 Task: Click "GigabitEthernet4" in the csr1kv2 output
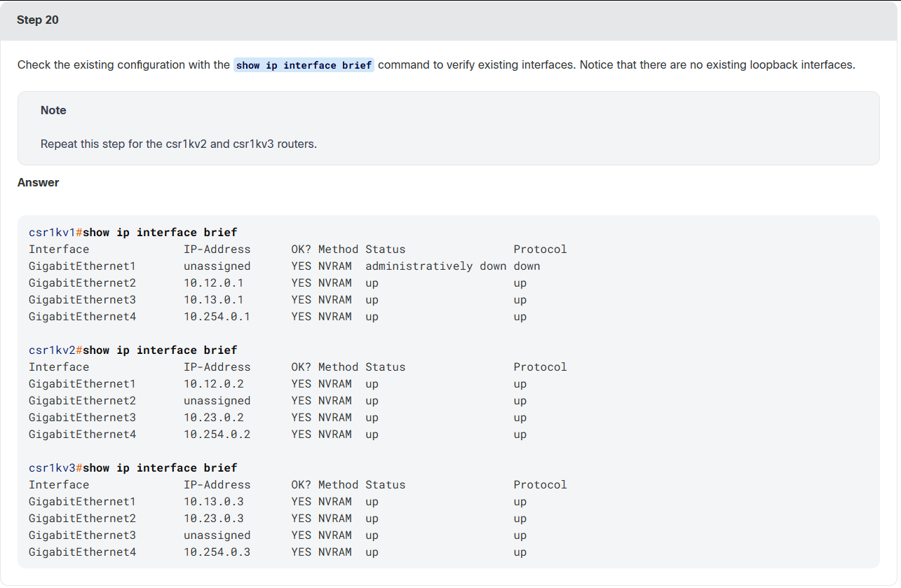pos(83,435)
